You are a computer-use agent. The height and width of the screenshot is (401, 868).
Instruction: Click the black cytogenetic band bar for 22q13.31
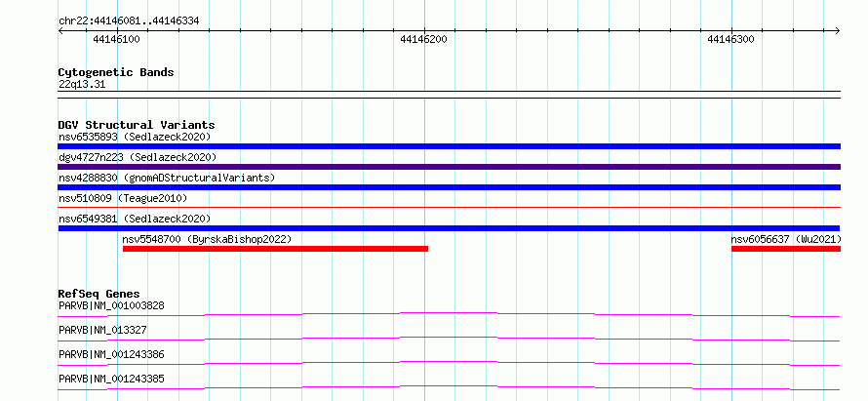point(449,95)
